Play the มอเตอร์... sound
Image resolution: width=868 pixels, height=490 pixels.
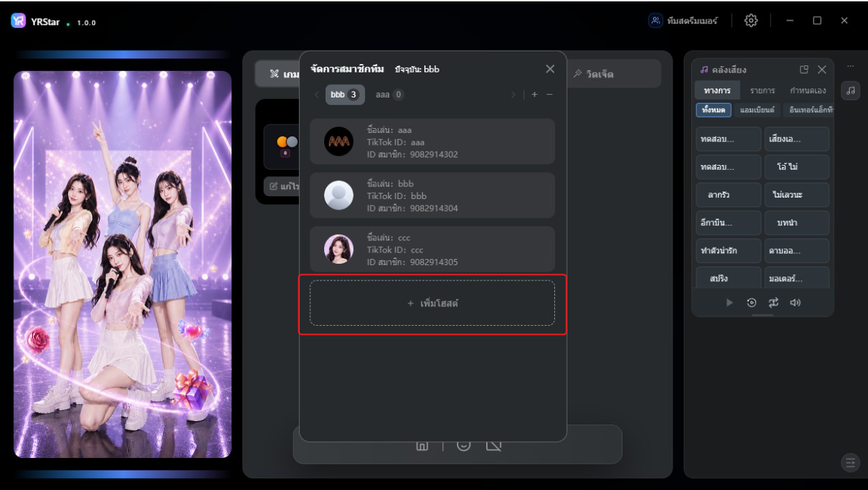tap(797, 277)
